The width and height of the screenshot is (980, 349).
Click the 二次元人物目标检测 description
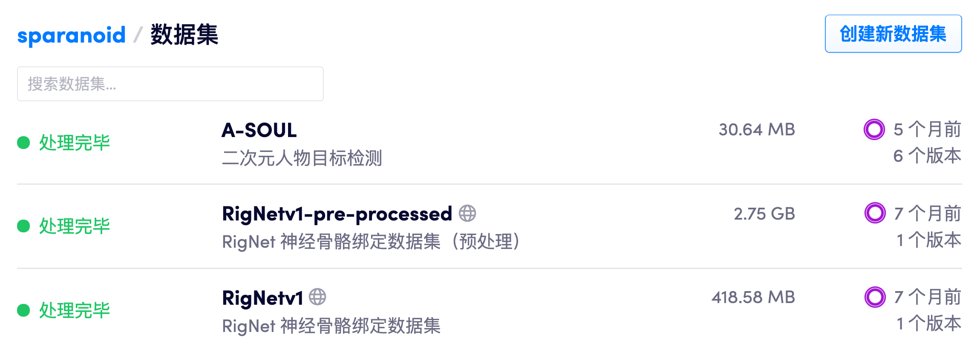click(x=302, y=158)
